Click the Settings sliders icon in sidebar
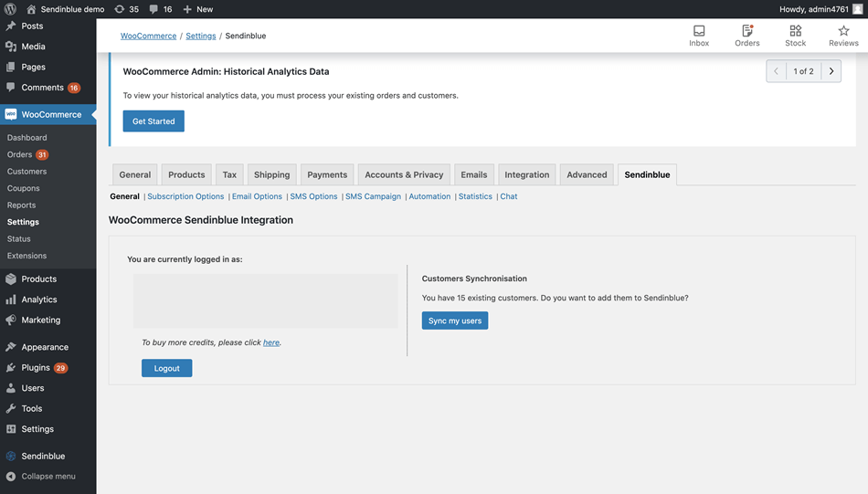868x494 pixels. point(11,429)
